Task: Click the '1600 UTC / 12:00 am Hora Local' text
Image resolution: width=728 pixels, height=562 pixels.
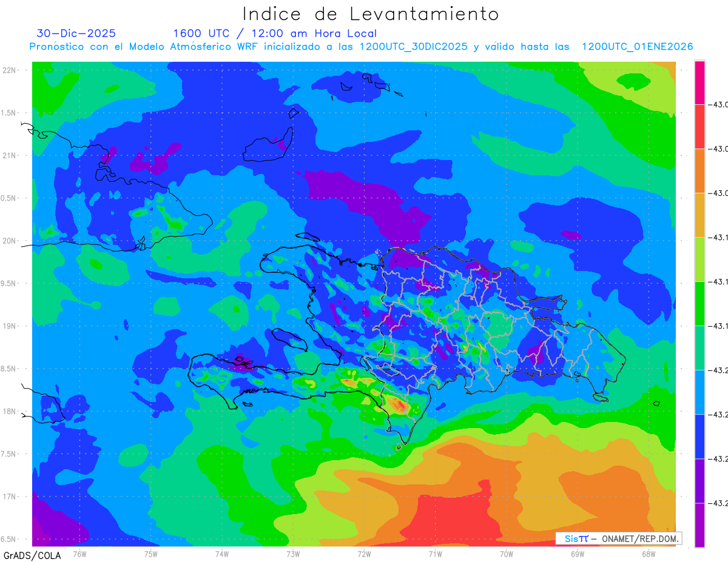Action: point(275,33)
